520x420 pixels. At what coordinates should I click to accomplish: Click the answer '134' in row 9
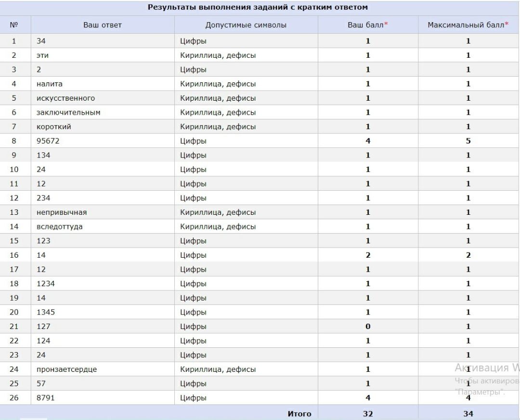(43, 155)
